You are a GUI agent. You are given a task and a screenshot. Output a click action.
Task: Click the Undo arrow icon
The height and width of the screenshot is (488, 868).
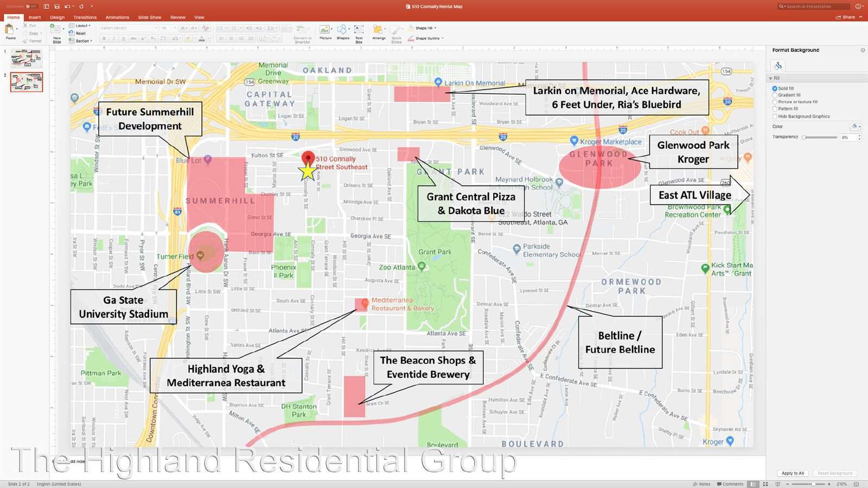pyautogui.click(x=67, y=7)
